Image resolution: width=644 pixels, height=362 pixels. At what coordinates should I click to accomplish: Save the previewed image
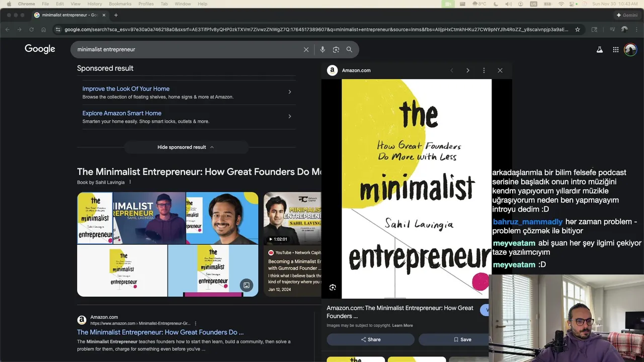pyautogui.click(x=454, y=339)
